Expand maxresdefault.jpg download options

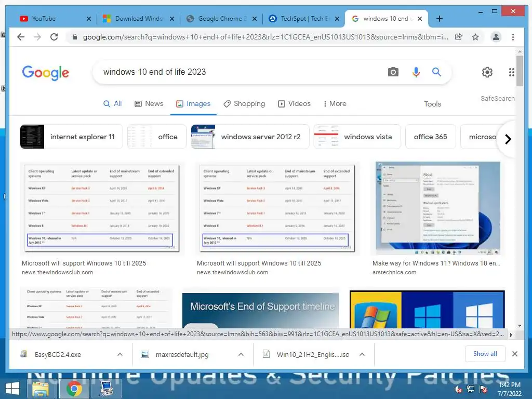click(241, 354)
